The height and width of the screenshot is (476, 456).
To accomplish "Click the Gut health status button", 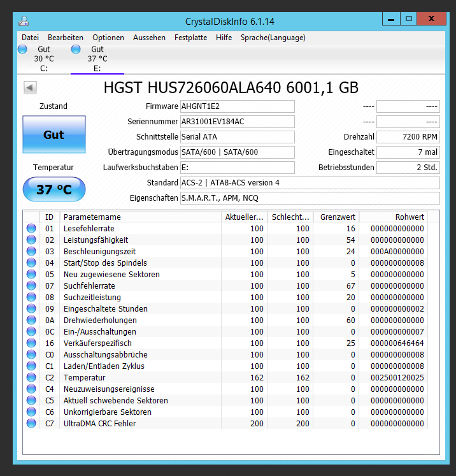I will [x=54, y=134].
